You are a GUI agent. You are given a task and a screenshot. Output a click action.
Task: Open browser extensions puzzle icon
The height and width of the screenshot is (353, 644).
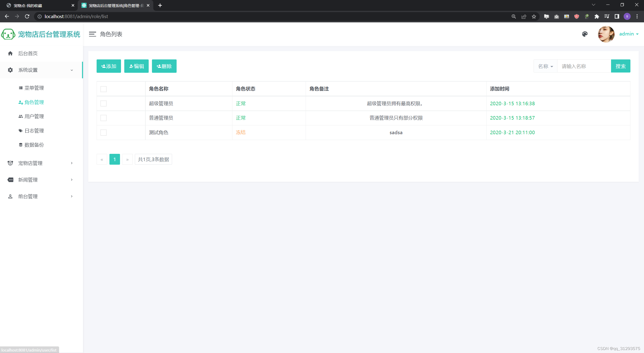(597, 17)
